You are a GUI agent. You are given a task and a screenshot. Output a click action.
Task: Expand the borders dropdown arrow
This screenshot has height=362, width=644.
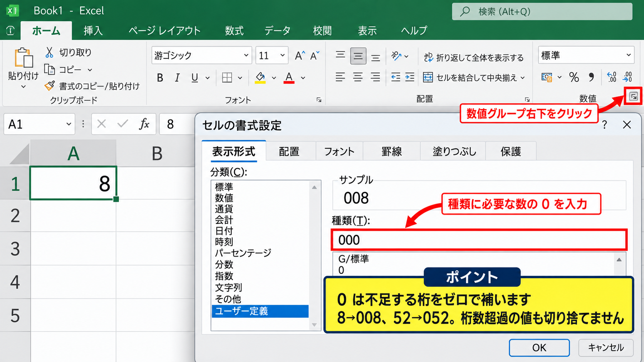point(240,78)
